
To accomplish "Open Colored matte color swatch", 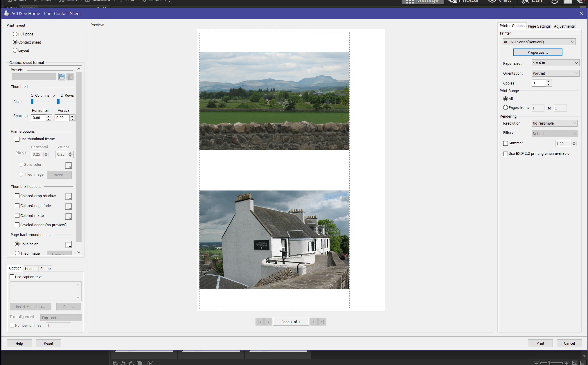I will [x=69, y=216].
